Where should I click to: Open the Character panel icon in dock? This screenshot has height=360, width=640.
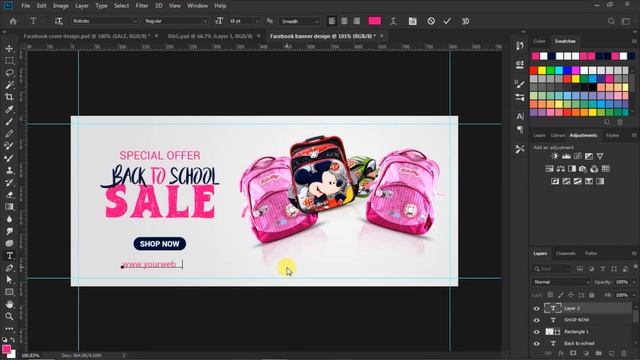coord(520,116)
